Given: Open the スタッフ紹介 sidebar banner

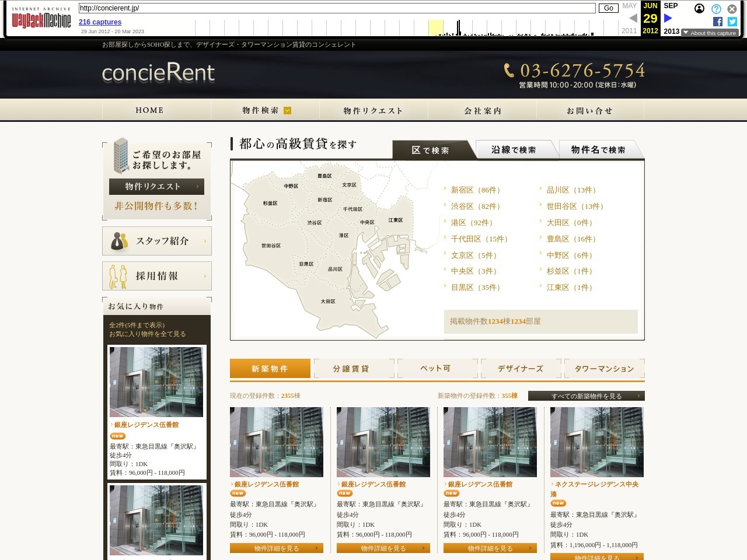Looking at the screenshot, I should tap(157, 241).
